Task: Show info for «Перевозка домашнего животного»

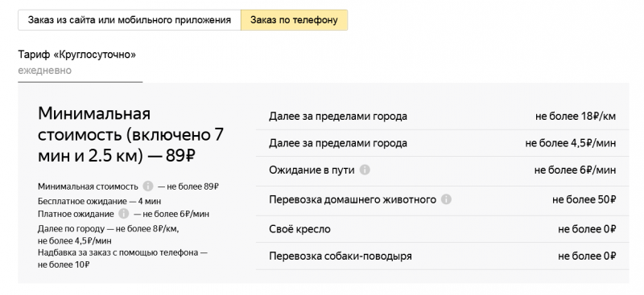Action: coord(446,199)
